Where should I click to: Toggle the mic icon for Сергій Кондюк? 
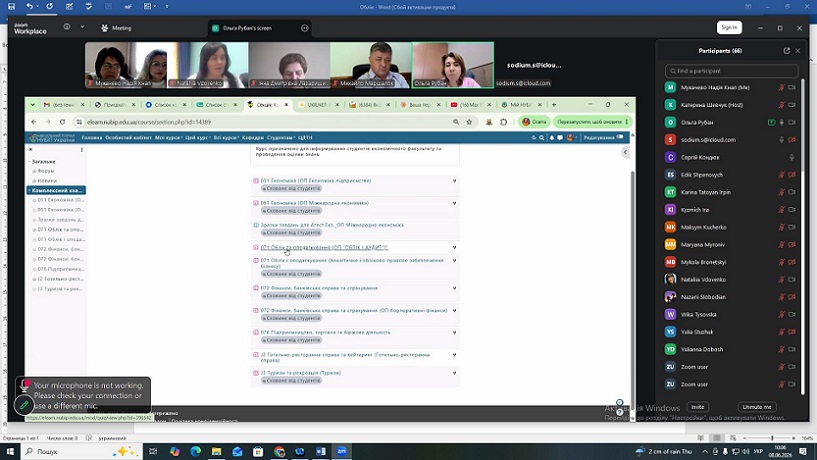coord(792,157)
